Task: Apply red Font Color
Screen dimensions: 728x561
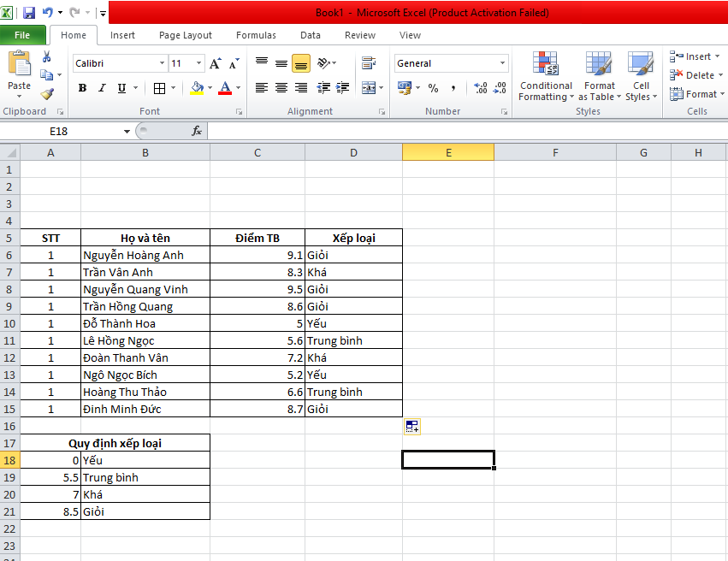Action: (x=225, y=88)
